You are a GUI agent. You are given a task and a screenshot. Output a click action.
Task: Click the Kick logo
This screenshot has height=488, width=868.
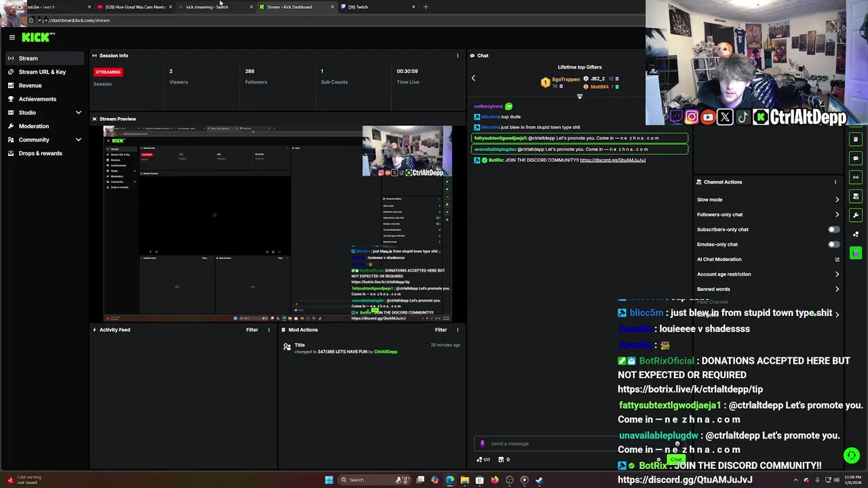pos(38,37)
